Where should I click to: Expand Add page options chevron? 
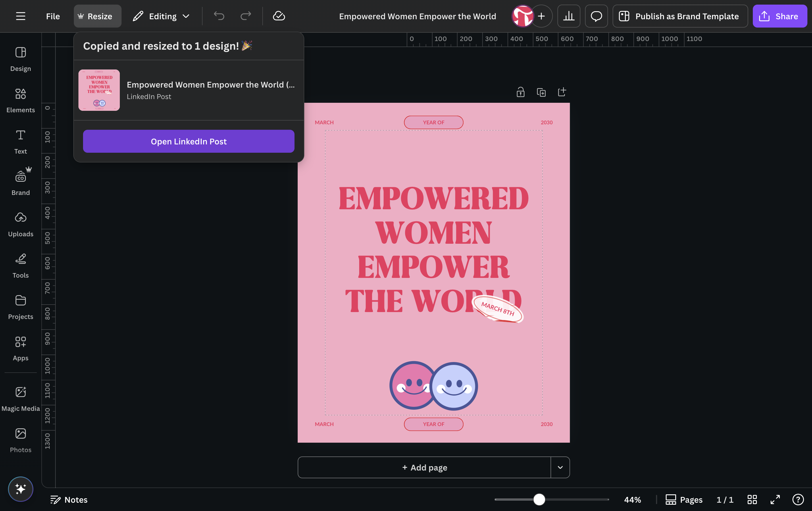click(x=560, y=467)
